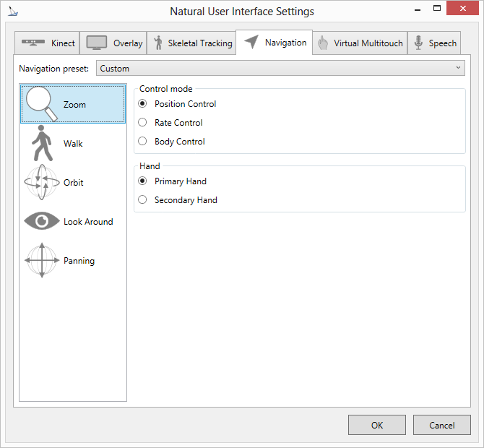This screenshot has height=448, width=484.
Task: Select the Orbit navigation icon
Action: coord(42,183)
